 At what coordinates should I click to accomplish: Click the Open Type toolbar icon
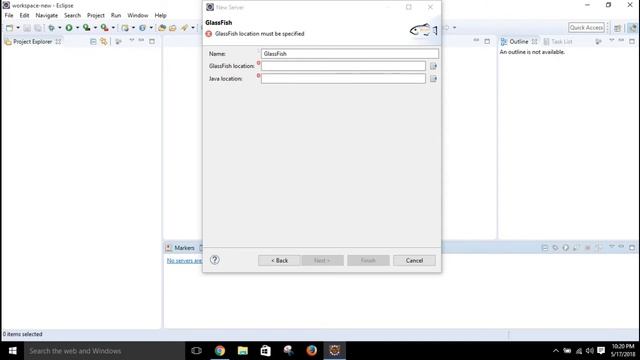(162, 28)
